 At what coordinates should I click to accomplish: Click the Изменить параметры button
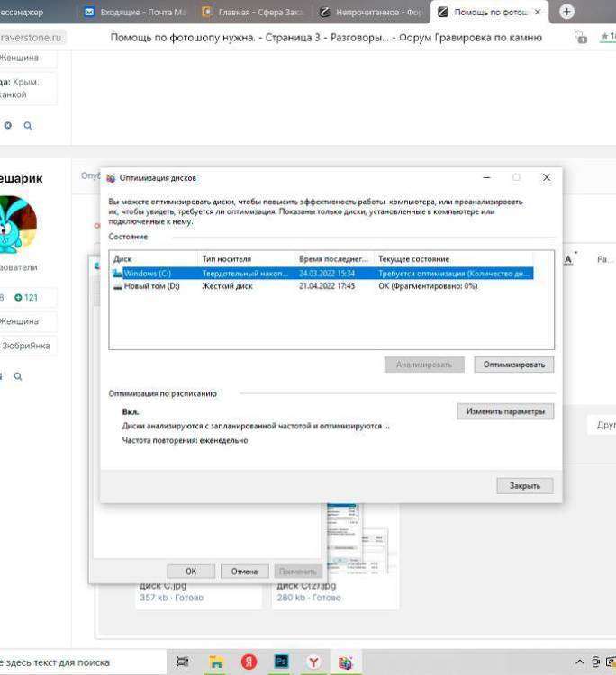505,411
